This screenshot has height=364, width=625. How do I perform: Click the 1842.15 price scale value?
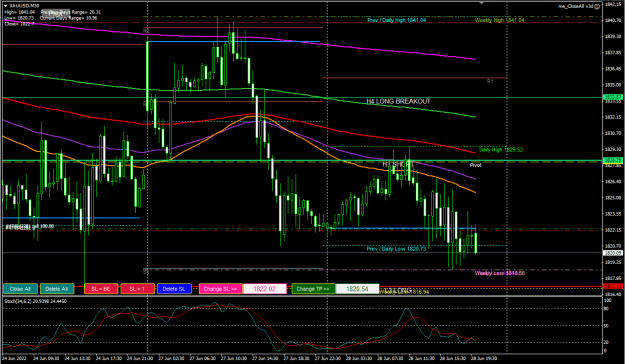coord(613,4)
